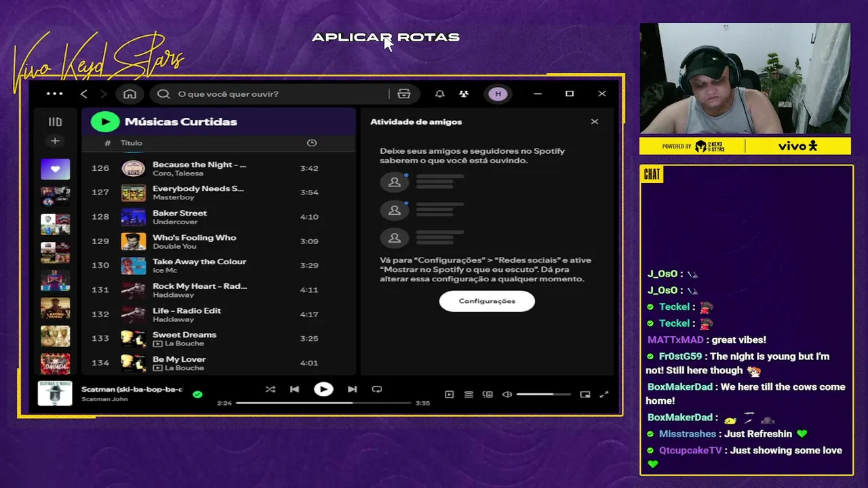Image resolution: width=868 pixels, height=488 pixels.
Task: Select track 'Because the Night'
Action: (199, 164)
